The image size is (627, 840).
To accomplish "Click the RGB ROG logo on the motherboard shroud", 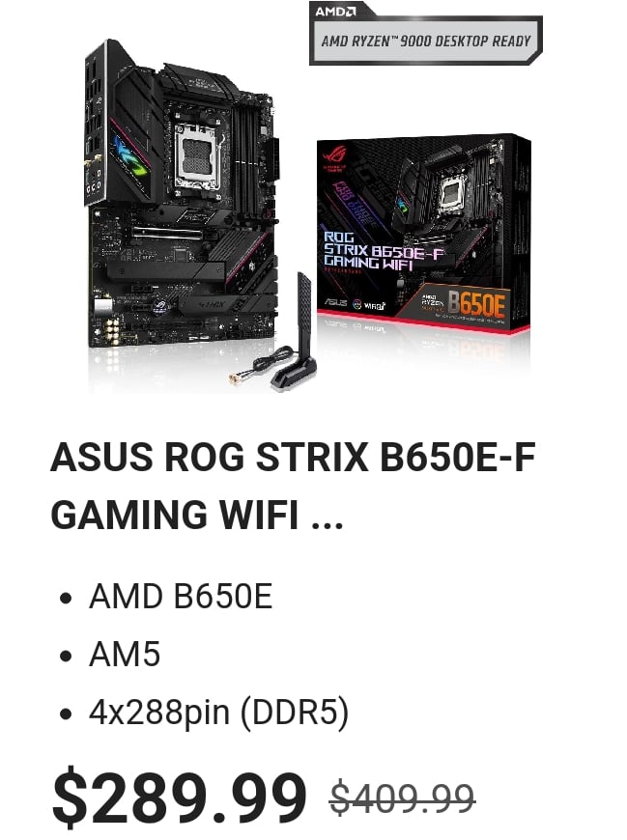I will pyautogui.click(x=129, y=156).
